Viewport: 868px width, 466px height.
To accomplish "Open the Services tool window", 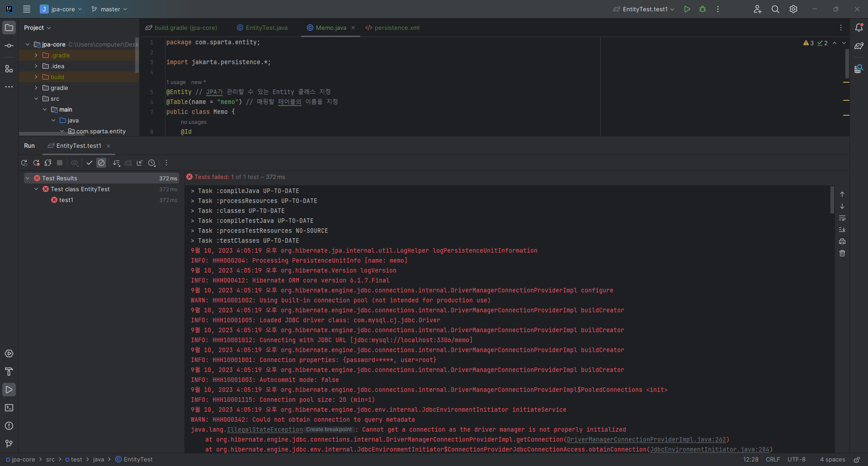I will pos(9,353).
